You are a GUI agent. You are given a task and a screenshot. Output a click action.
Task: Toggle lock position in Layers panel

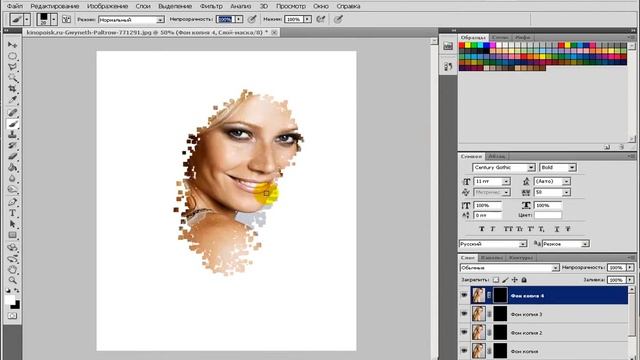(515, 280)
